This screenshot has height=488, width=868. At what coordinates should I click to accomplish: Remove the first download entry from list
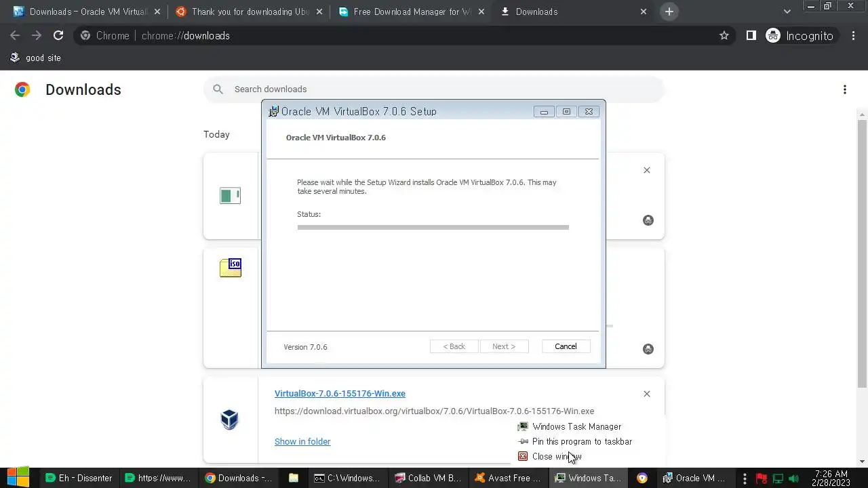point(647,170)
